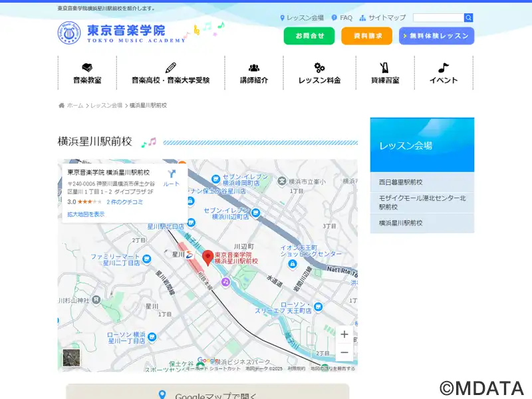The width and height of the screenshot is (532, 399).
Task: Click the レッスン会場 sidebar header
Action: [422, 145]
